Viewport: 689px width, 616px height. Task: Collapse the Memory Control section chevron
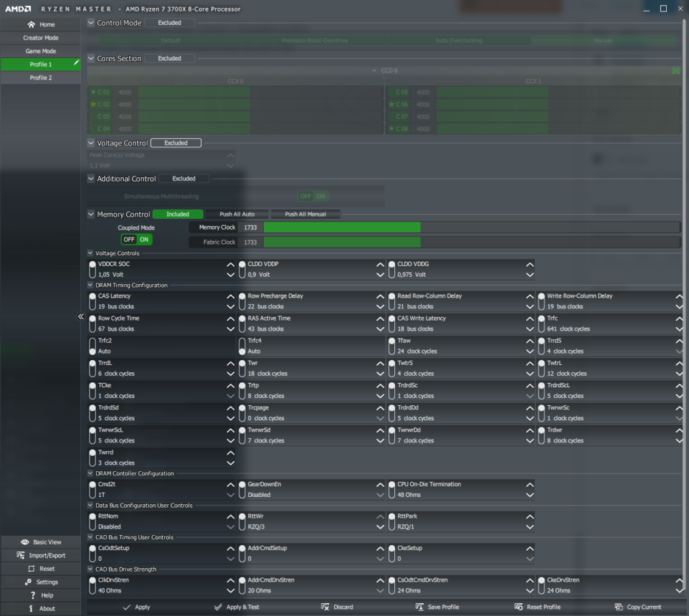(x=91, y=214)
